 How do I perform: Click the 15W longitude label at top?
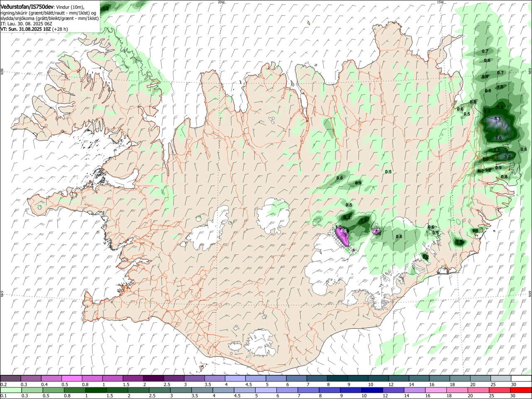point(440,2)
